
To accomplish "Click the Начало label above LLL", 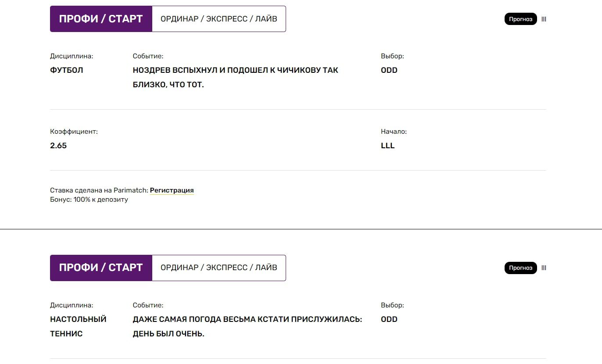I will [394, 132].
